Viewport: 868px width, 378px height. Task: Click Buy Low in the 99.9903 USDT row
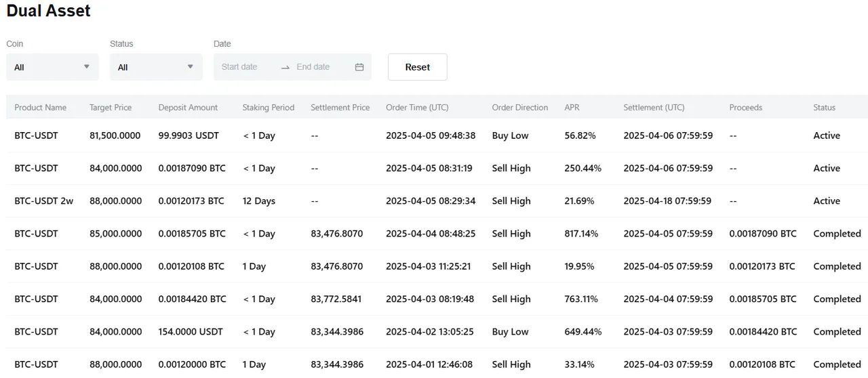510,135
